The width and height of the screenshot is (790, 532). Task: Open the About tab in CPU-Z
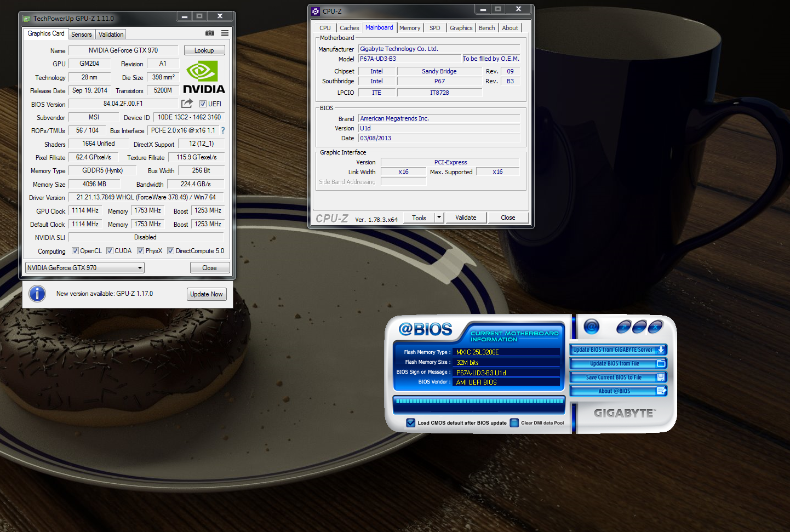pos(510,28)
